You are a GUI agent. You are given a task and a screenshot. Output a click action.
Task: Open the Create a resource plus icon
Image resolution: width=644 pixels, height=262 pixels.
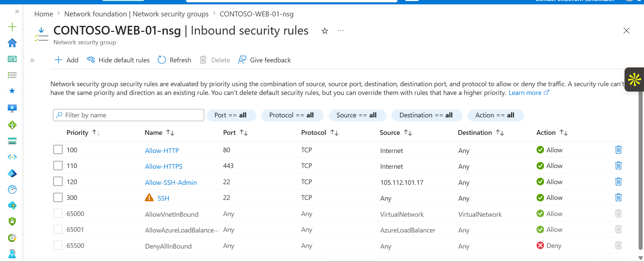tap(12, 27)
